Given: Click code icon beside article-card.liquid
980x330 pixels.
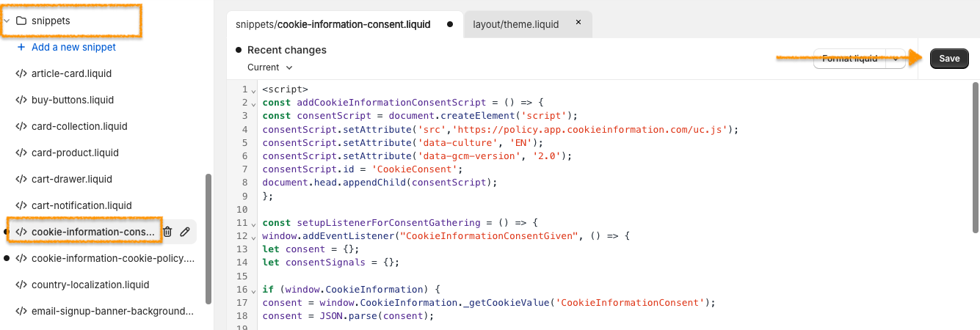Looking at the screenshot, I should point(21,73).
